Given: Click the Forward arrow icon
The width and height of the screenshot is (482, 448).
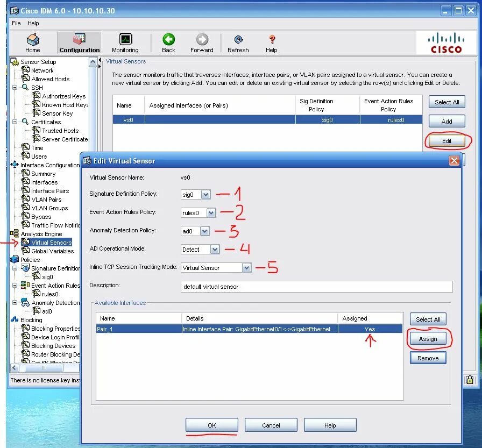Looking at the screenshot, I should click(202, 39).
